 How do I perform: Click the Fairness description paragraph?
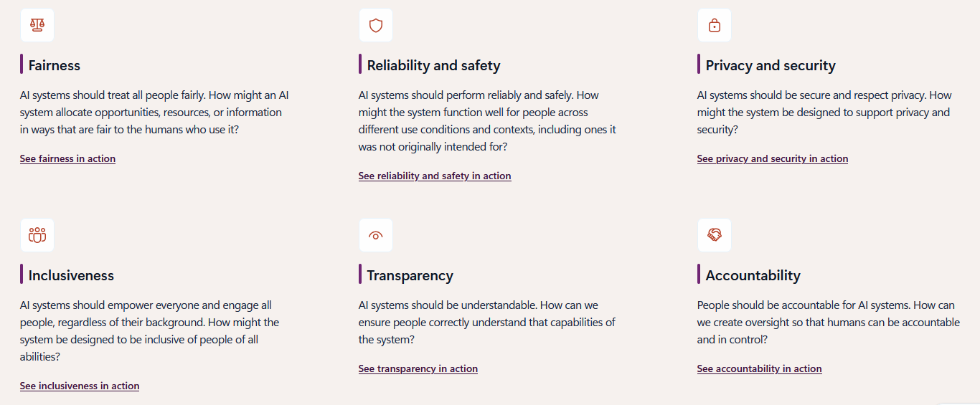coord(154,113)
